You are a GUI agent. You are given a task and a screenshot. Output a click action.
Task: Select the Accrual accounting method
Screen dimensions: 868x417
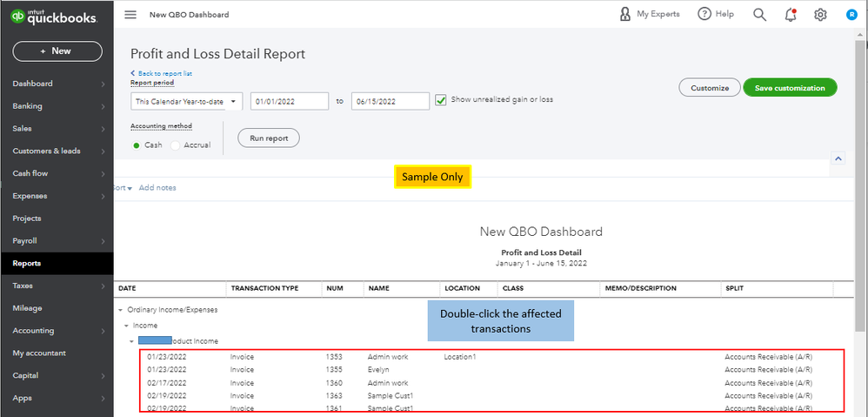tap(175, 145)
